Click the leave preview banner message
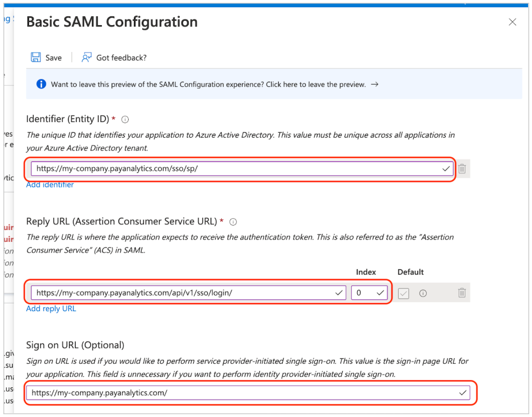This screenshot has height=417, width=532. click(x=208, y=85)
